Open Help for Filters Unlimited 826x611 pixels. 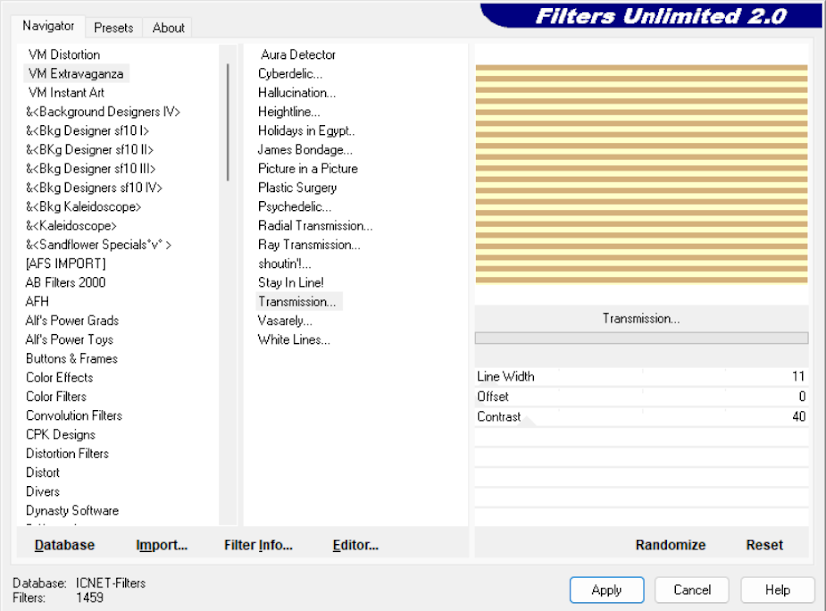click(778, 590)
